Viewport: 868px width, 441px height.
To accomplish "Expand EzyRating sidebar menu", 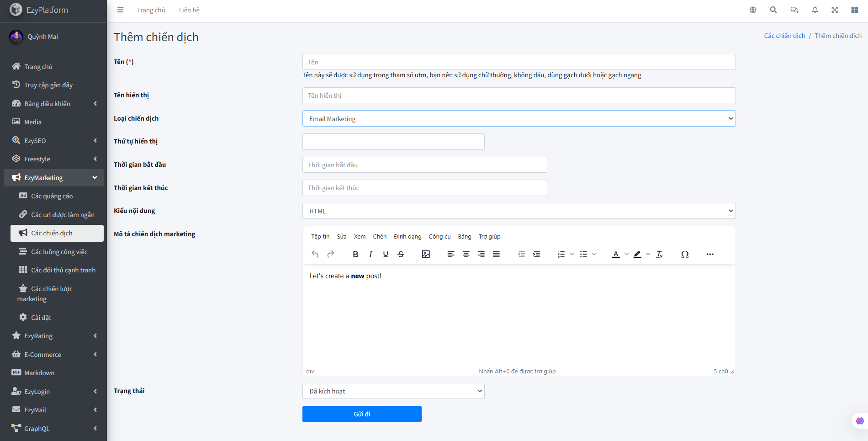I will pyautogui.click(x=53, y=336).
